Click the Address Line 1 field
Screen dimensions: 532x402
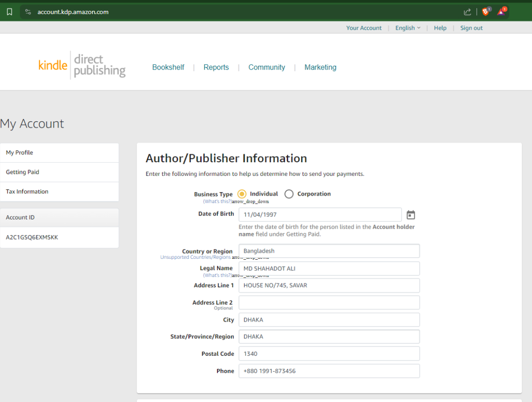[x=329, y=286]
